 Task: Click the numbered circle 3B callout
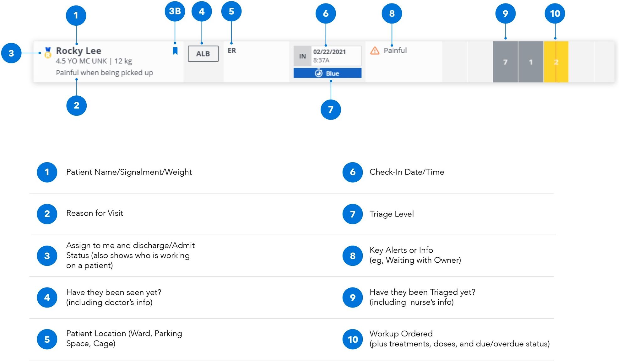click(x=175, y=11)
